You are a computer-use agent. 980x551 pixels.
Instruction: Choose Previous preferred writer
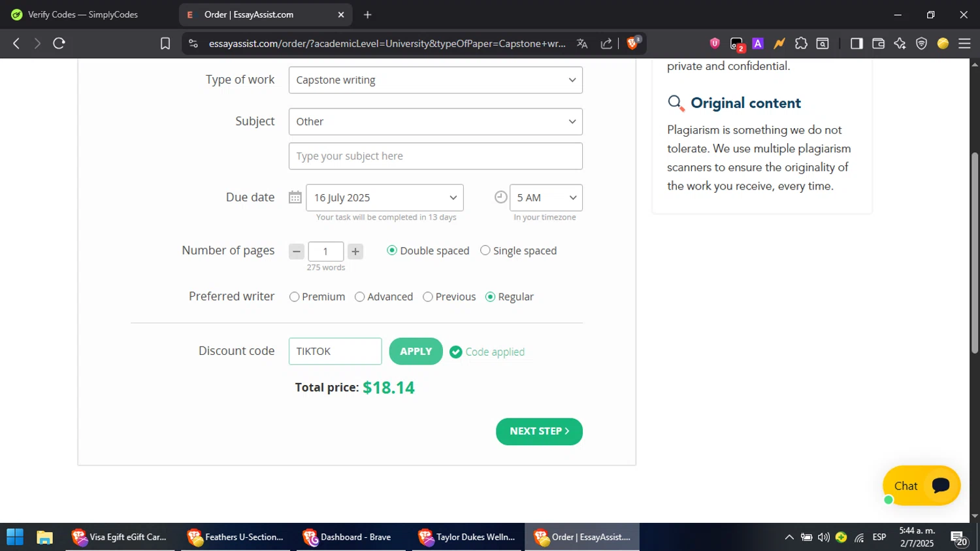tap(449, 297)
